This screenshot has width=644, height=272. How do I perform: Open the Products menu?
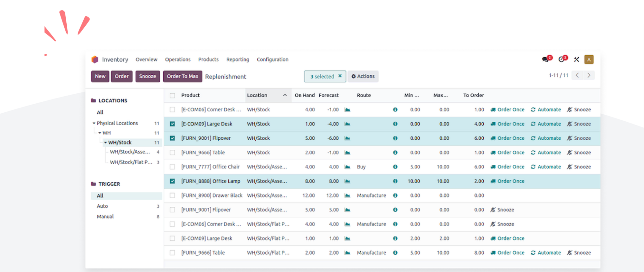tap(208, 60)
